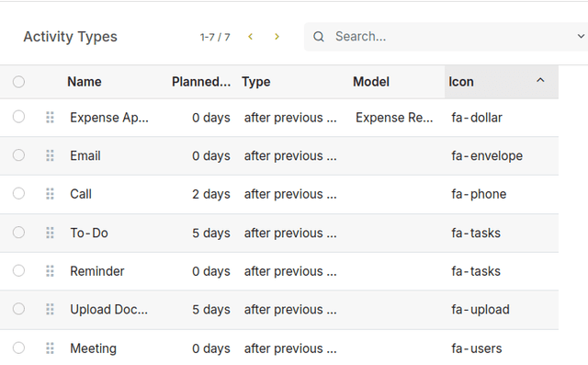Click the drag handle beside Call
Image resolution: width=588 pixels, height=365 pixels.
tap(50, 194)
